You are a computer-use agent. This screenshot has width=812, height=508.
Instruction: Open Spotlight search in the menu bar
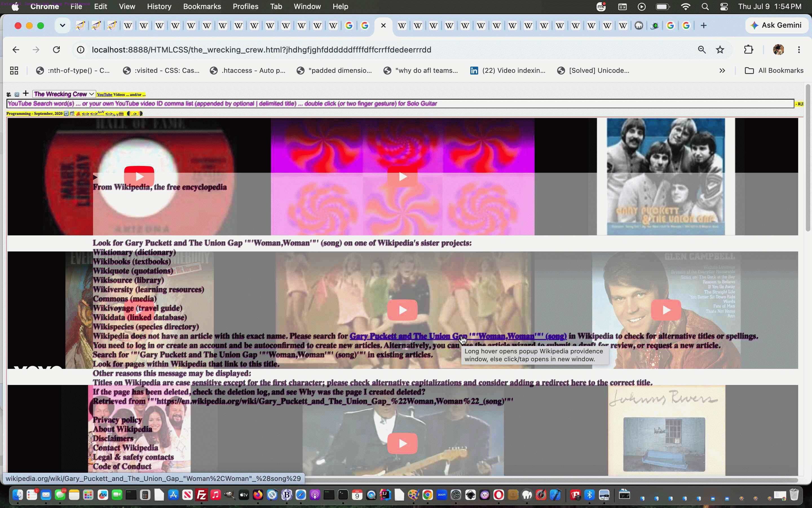coord(705,6)
